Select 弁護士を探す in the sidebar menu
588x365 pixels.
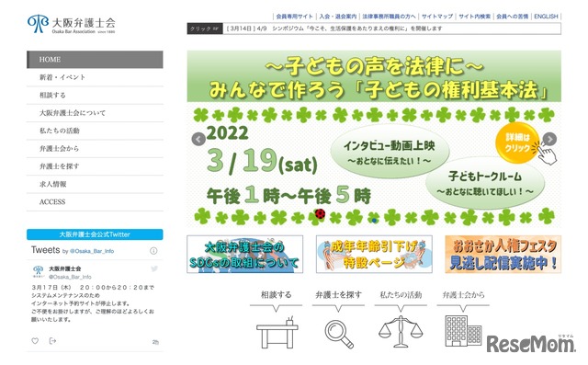click(x=95, y=166)
